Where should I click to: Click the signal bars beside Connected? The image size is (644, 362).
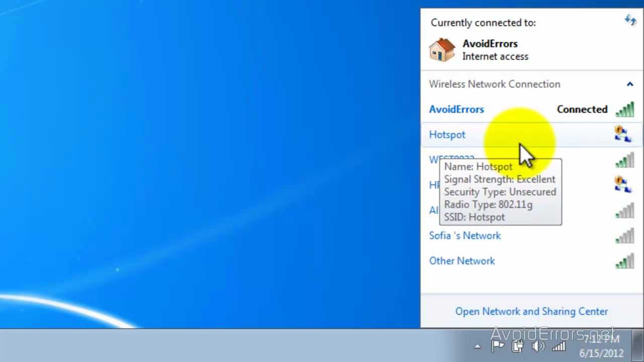coord(625,109)
